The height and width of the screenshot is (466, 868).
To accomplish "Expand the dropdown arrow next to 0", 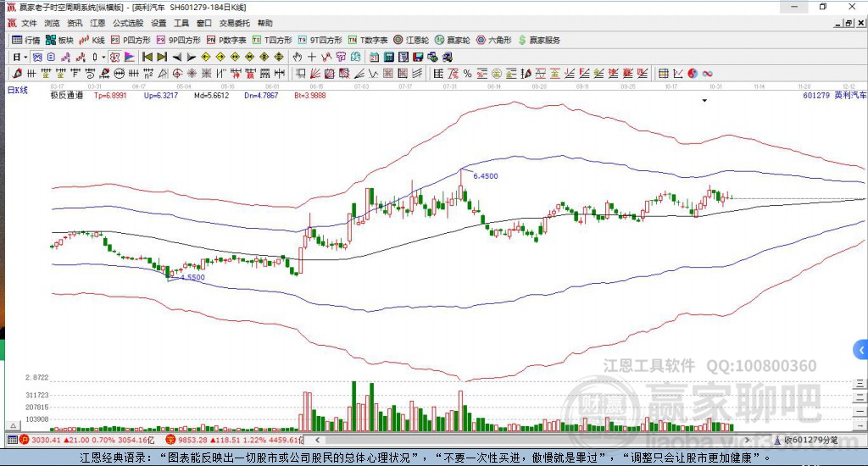I will (103, 57).
